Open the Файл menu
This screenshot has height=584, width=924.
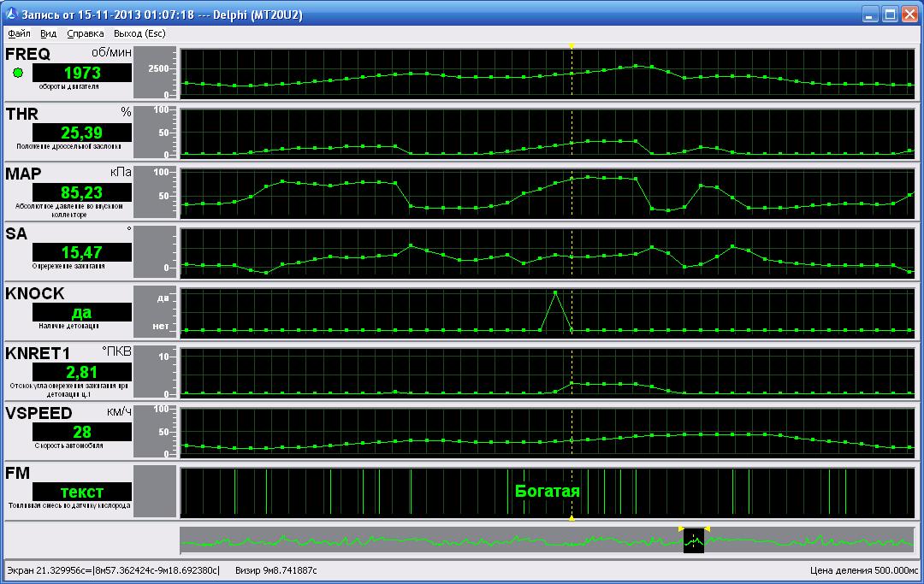pos(19,33)
